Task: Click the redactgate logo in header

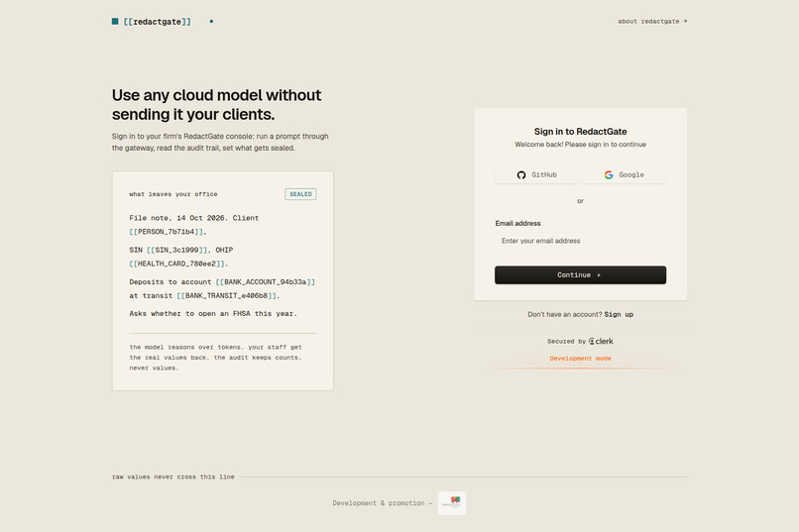Action: (x=152, y=22)
